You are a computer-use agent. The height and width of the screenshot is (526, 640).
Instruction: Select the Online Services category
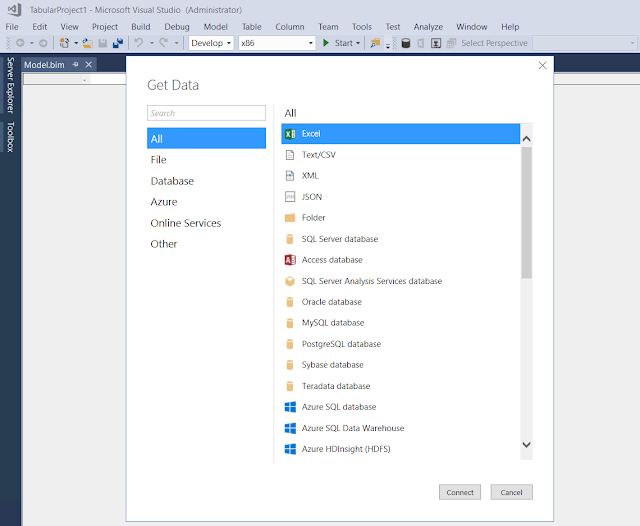pos(206,223)
